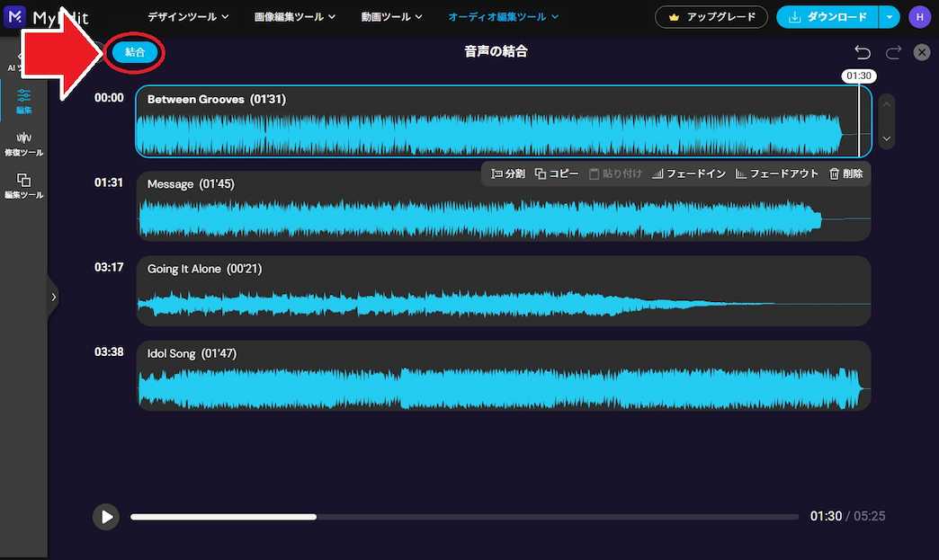Image resolution: width=939 pixels, height=560 pixels.
Task: Click the 結合 merge button
Action: tap(135, 52)
